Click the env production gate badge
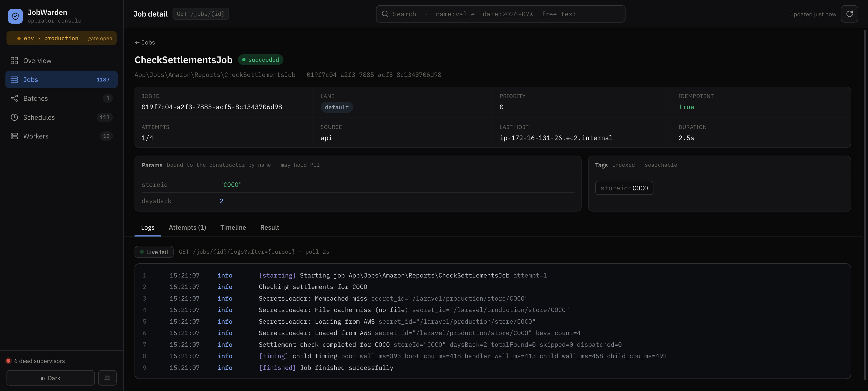The width and height of the screenshot is (868, 391). pyautogui.click(x=61, y=38)
